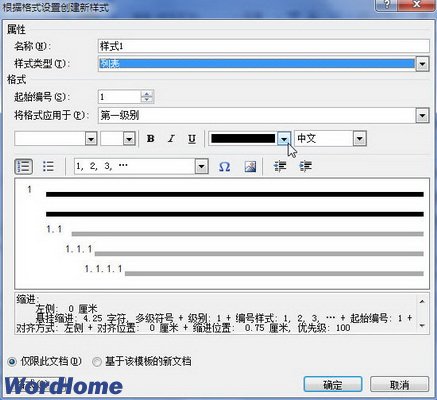Open the help question mark button
The width and height of the screenshot is (437, 400).
pos(388,5)
